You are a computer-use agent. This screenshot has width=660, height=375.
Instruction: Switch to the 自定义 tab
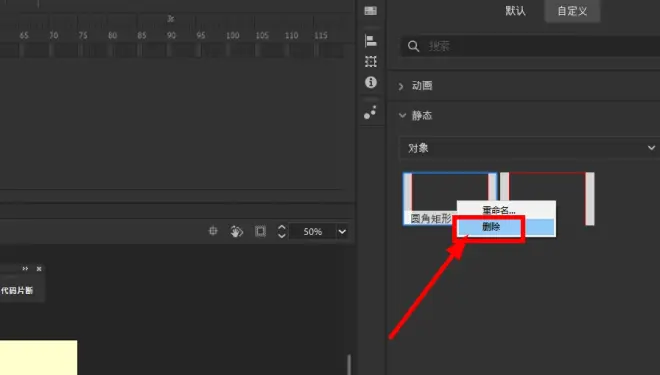point(572,11)
